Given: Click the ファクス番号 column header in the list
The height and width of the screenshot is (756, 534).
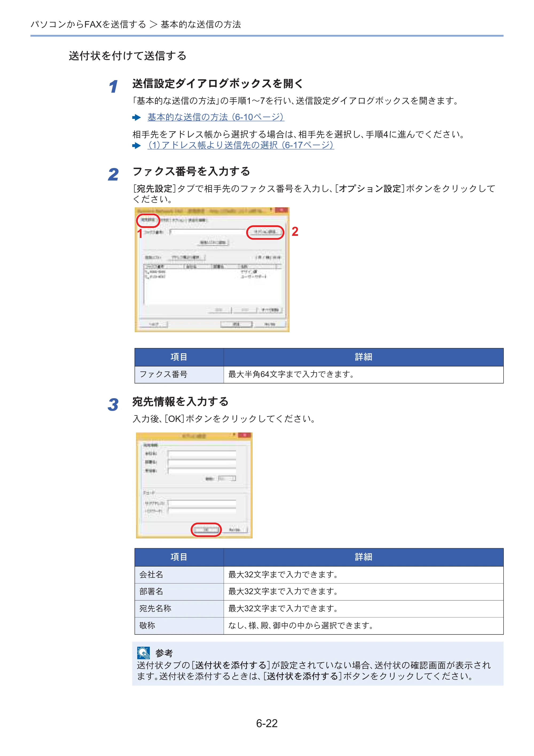Looking at the screenshot, I should click(164, 267).
